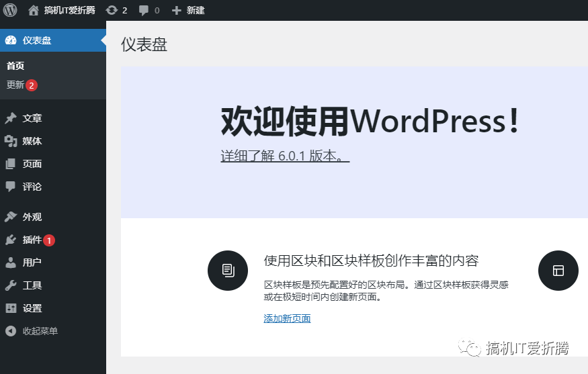
Task: Click the round block pattern document icon
Action: coord(228,271)
